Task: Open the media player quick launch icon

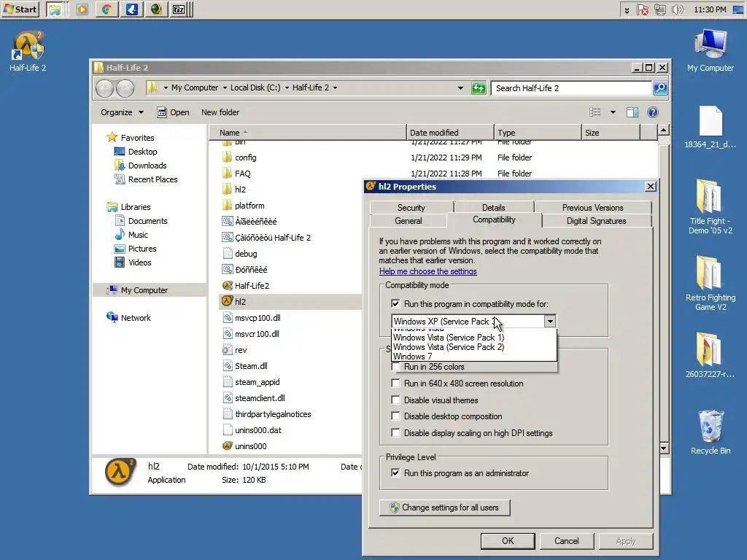Action: pyautogui.click(x=82, y=9)
